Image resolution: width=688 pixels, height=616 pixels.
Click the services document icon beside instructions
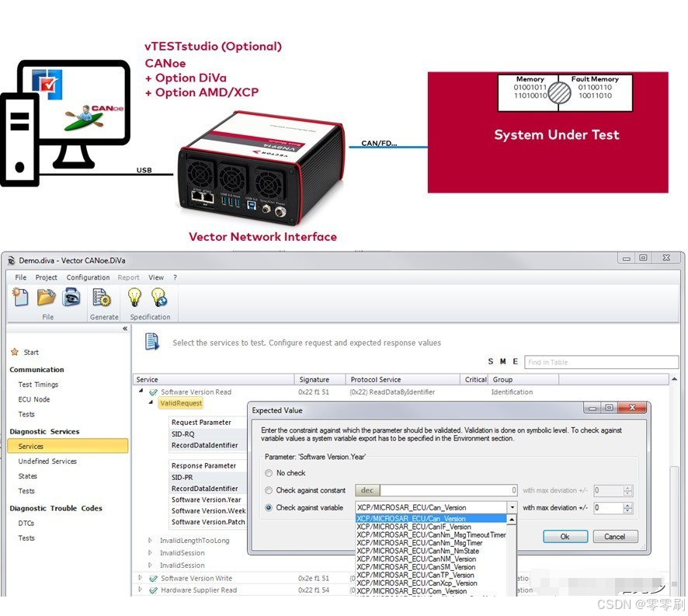coord(152,341)
